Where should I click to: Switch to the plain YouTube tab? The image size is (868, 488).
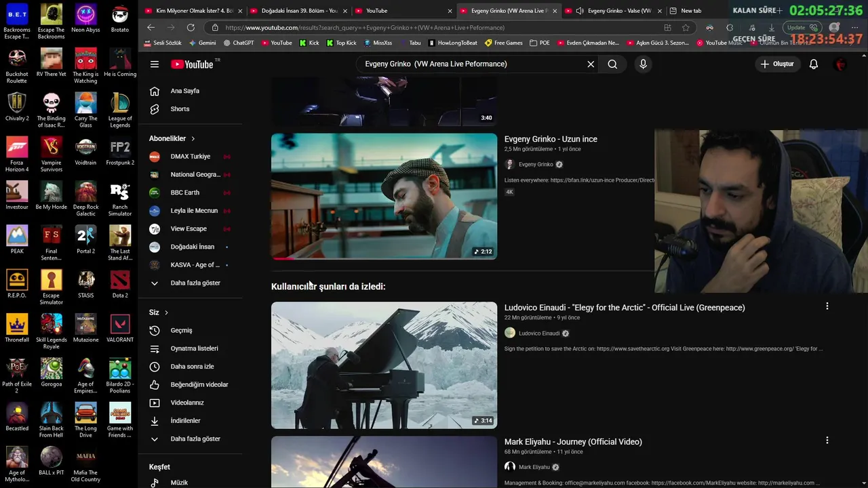[403, 11]
